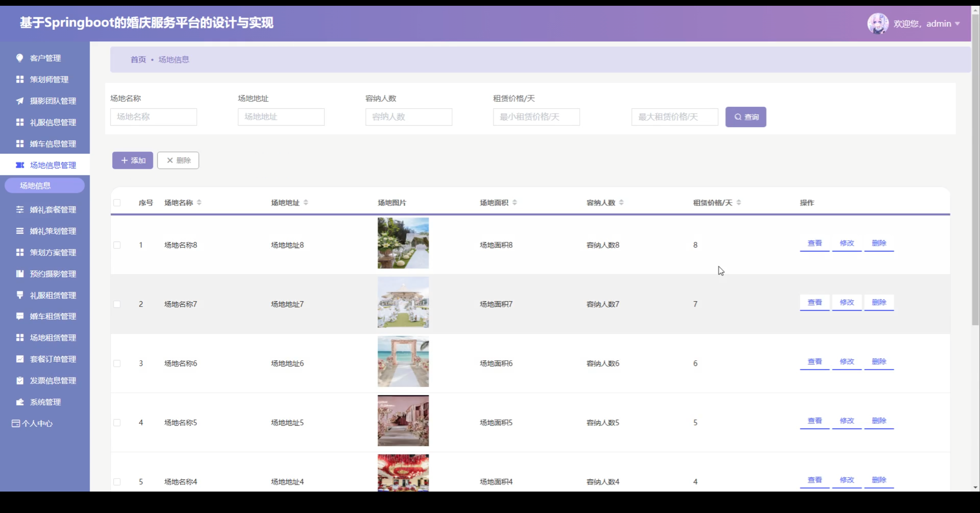Open 个人中心 menu item
This screenshot has width=980, height=513.
tap(37, 423)
